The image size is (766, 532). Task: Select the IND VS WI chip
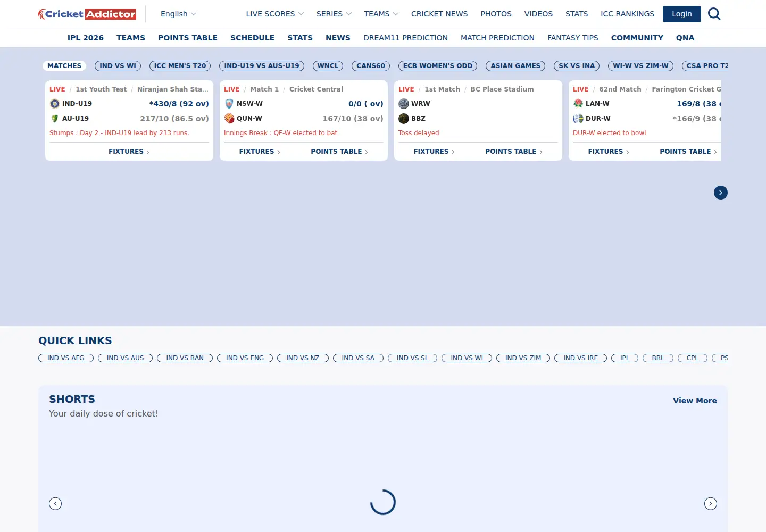[118, 66]
